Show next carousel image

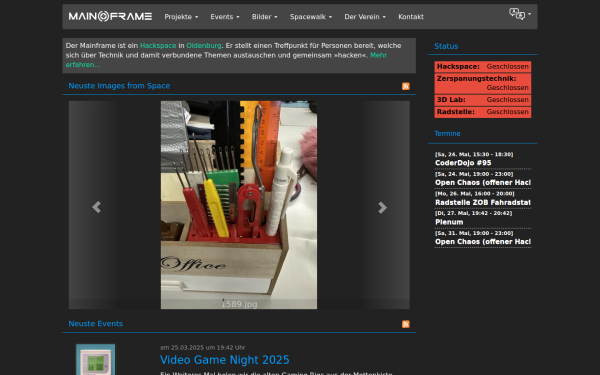pyautogui.click(x=382, y=207)
